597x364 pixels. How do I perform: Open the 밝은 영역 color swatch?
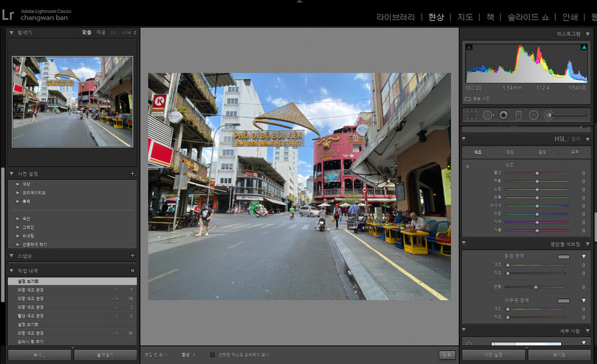coord(563,257)
